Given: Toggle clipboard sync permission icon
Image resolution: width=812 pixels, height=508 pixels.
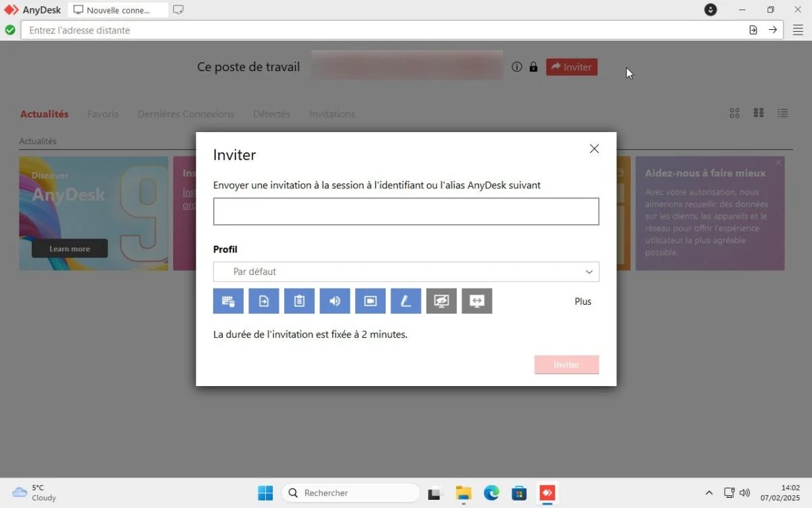Looking at the screenshot, I should (x=299, y=301).
